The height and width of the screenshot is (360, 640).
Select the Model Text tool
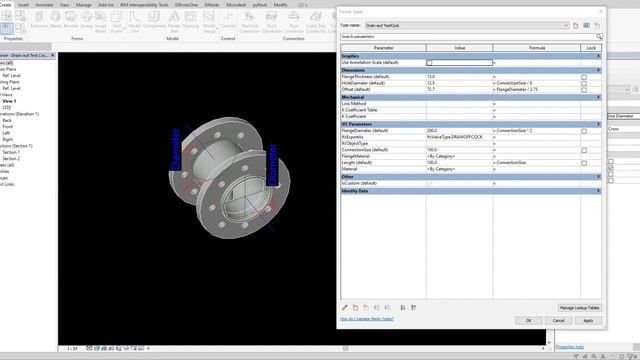[x=174, y=22]
